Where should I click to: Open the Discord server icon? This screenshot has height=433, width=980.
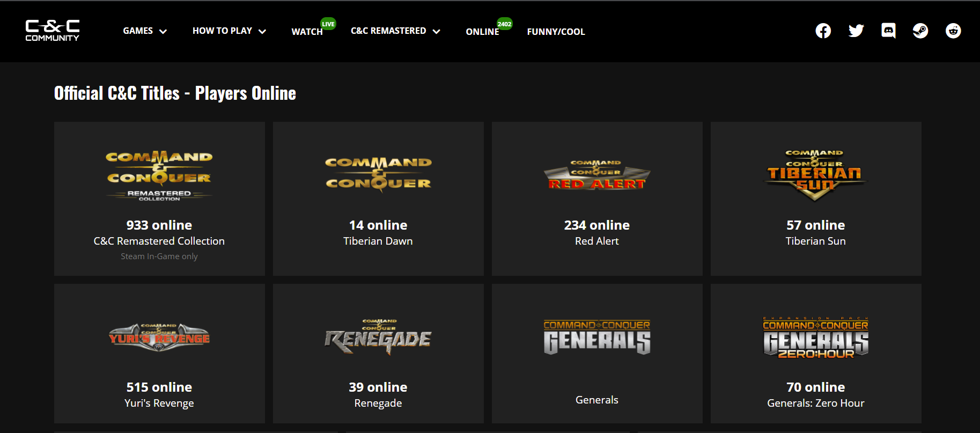(x=888, y=31)
